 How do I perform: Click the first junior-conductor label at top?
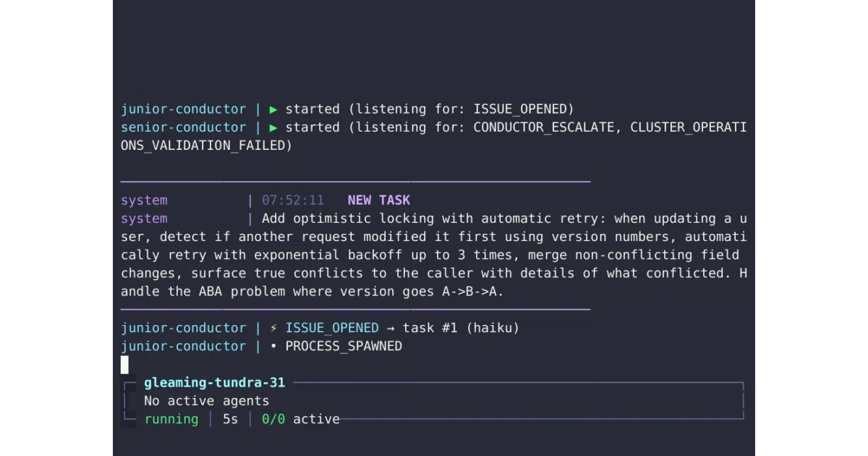[184, 109]
